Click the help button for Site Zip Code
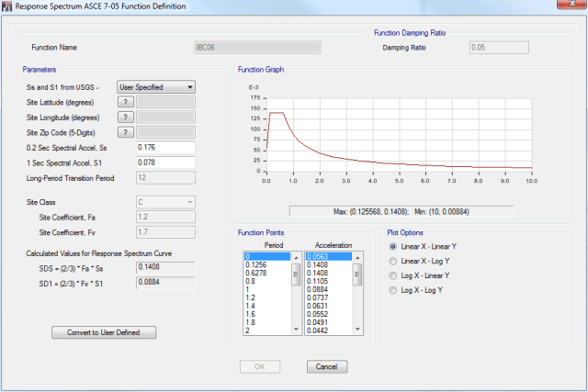 tap(126, 133)
